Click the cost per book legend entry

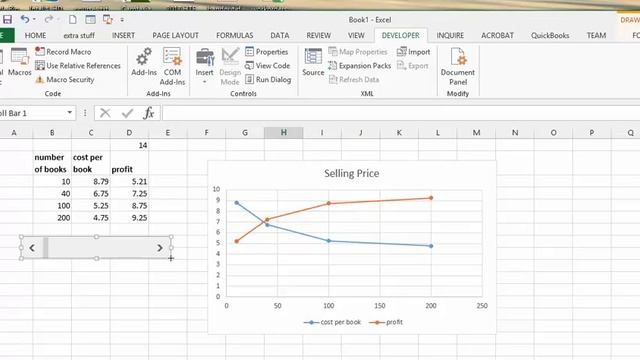coord(333,322)
